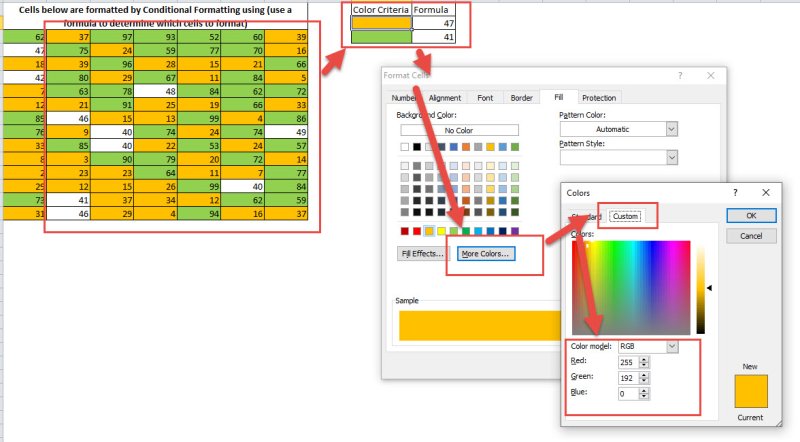Click the More Colors... button

(485, 254)
